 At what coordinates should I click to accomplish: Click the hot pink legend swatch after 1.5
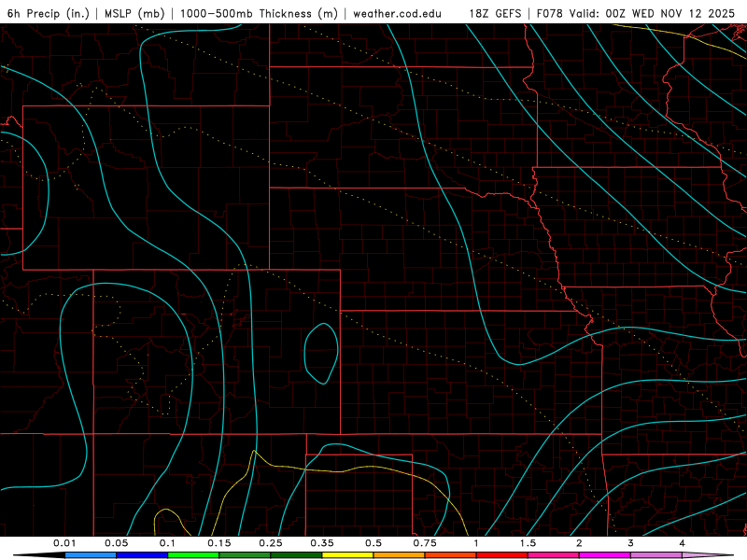coord(554,555)
